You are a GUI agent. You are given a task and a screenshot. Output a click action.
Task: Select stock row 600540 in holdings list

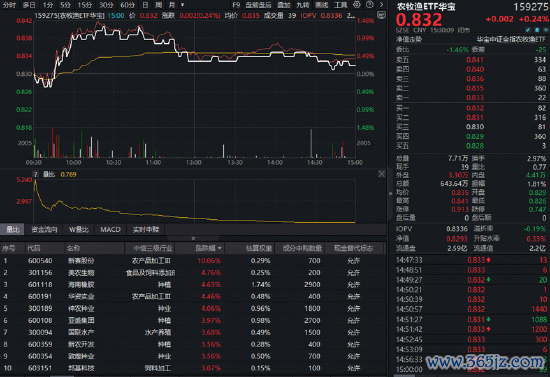click(193, 261)
